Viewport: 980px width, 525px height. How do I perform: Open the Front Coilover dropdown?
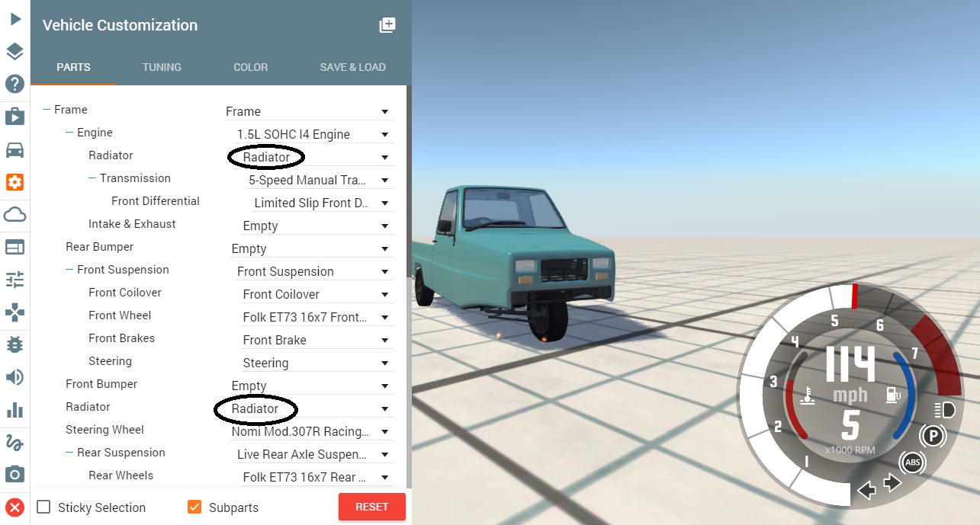click(317, 294)
